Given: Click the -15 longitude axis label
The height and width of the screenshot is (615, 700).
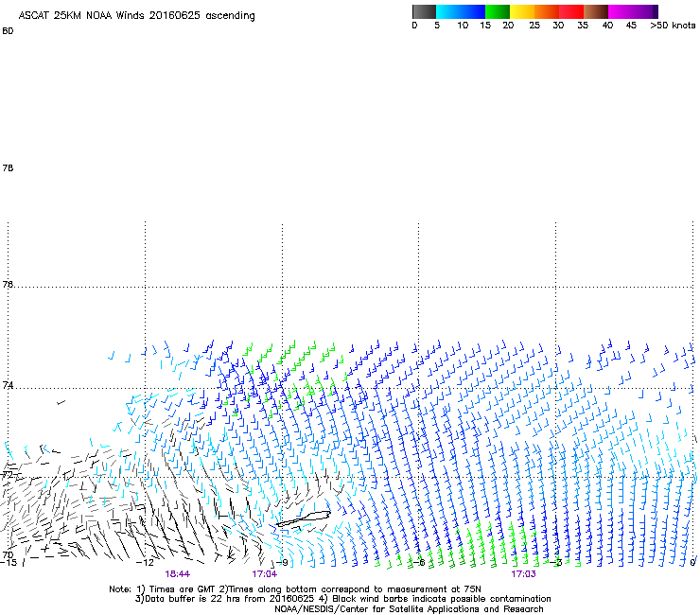Looking at the screenshot, I should [8, 562].
